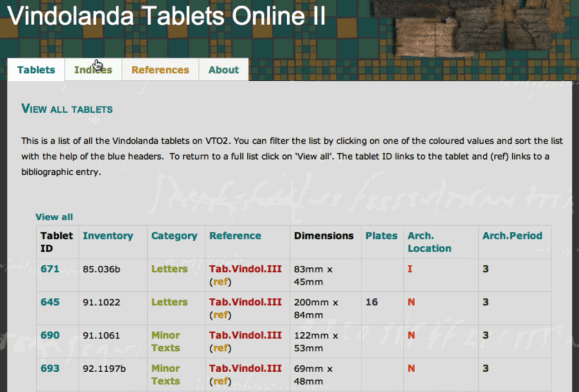Open the (ref) link for tablet 645

pyautogui.click(x=221, y=315)
